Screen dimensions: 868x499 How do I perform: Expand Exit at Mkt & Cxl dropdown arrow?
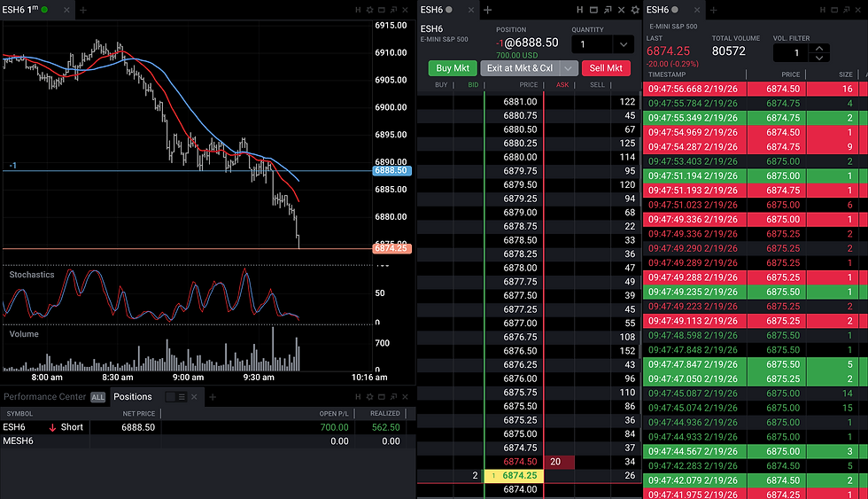[569, 68]
